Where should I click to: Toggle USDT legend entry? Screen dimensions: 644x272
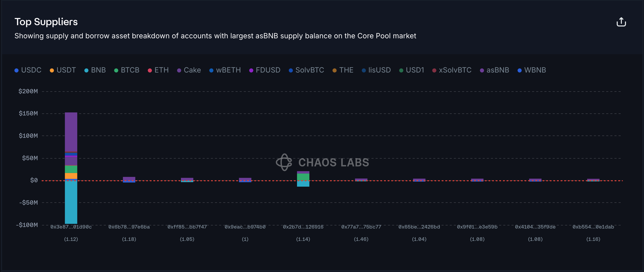coord(63,70)
